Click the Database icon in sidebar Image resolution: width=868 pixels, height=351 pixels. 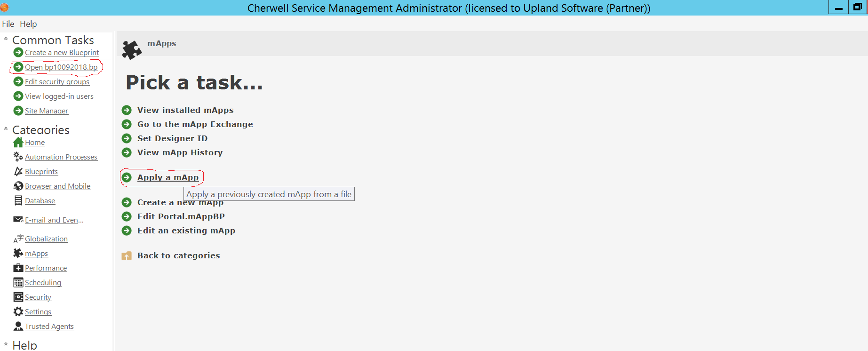click(18, 200)
